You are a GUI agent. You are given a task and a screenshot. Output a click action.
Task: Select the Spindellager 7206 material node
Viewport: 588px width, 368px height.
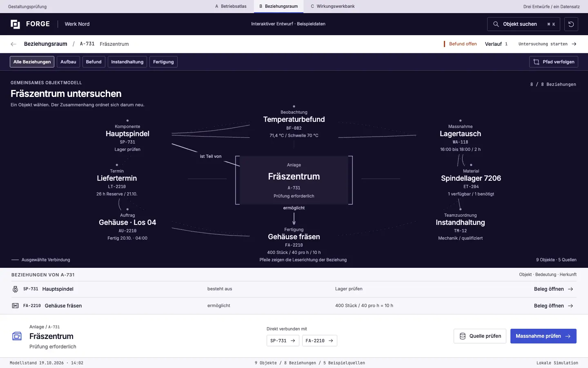tap(471, 181)
